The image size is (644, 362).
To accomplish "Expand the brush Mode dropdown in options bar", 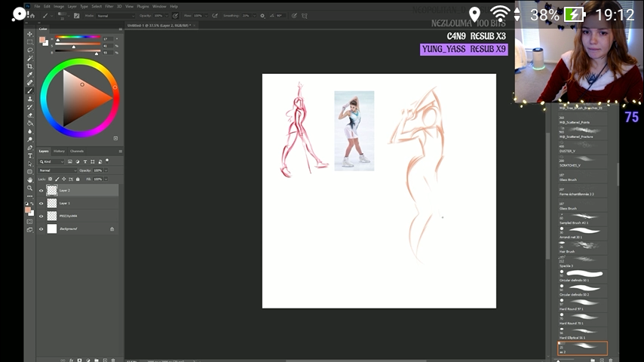I will (x=116, y=15).
